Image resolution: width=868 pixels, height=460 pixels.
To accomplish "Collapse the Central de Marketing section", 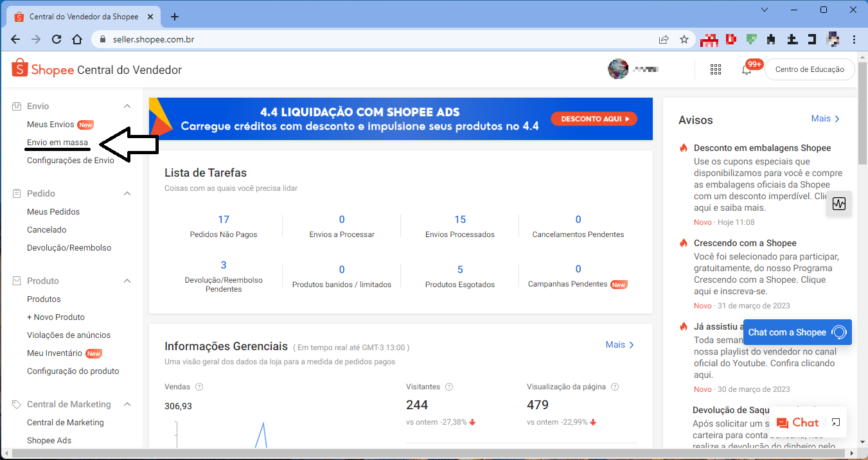I will pos(127,404).
